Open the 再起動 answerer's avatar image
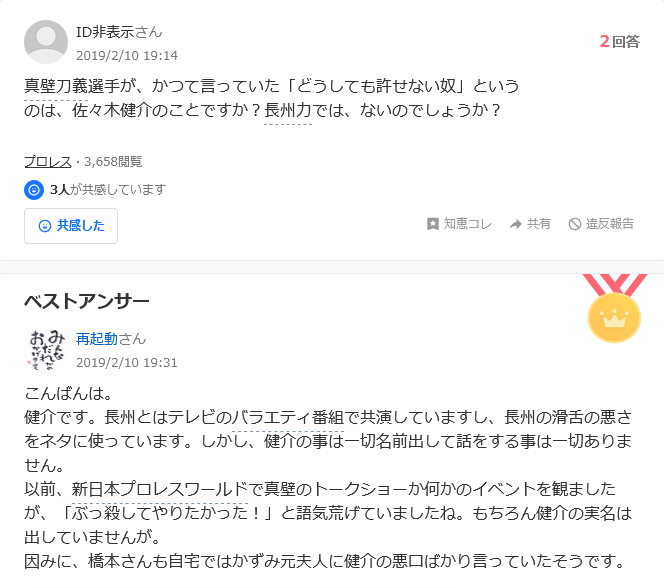664x588 pixels. coord(46,350)
